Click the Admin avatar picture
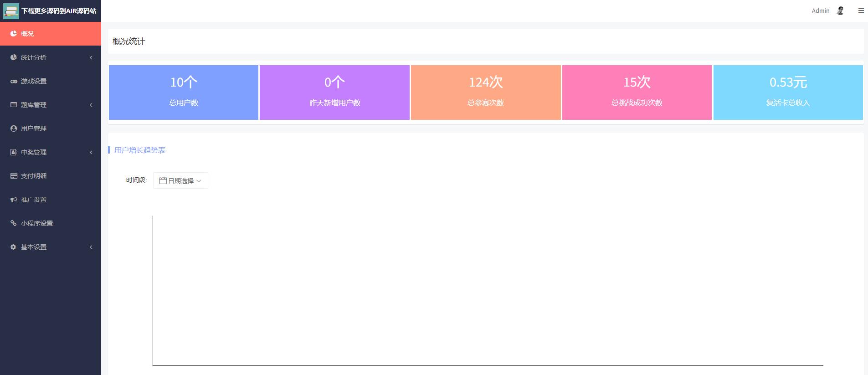The height and width of the screenshot is (375, 868). (x=840, y=10)
